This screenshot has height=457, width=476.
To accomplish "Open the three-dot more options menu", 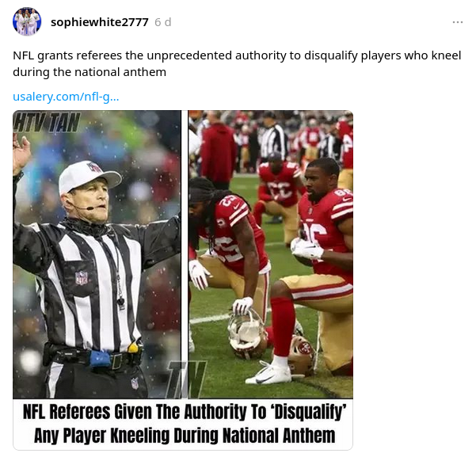I will pyautogui.click(x=457, y=22).
